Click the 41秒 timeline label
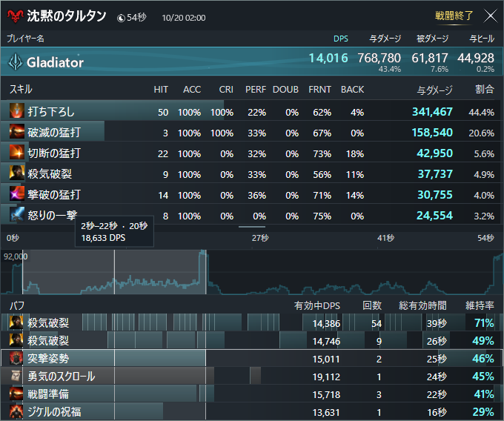 pos(385,238)
